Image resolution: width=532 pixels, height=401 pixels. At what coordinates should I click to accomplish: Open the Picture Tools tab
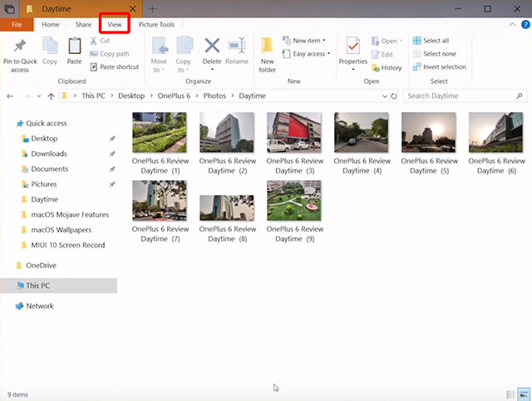click(156, 24)
